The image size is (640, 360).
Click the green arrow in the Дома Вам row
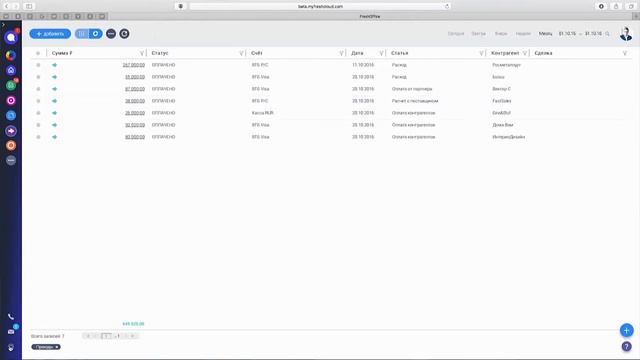point(54,125)
